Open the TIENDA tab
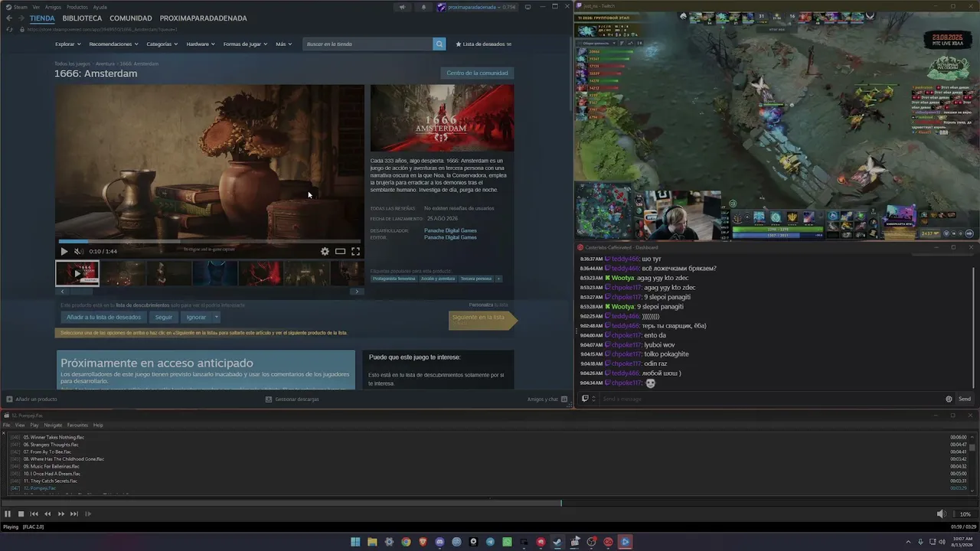 point(42,18)
